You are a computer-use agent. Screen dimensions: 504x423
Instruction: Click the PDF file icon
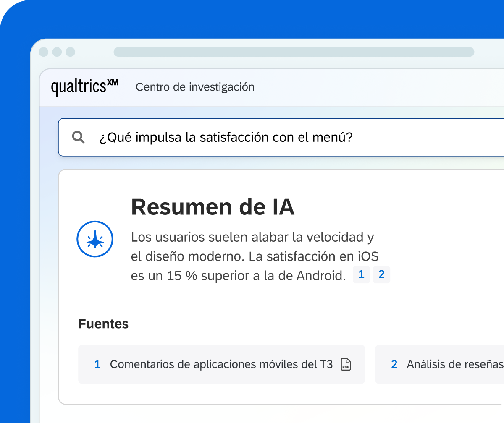point(346,364)
